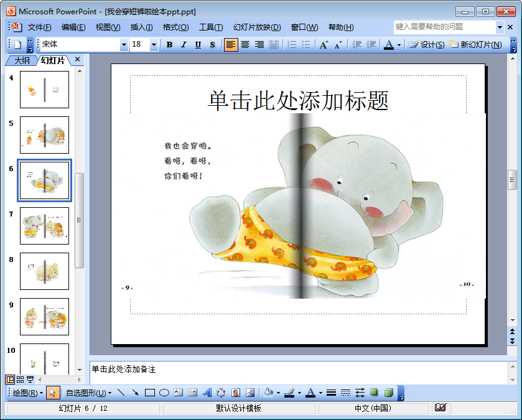
Task: Start slide show from current slide icon
Action: [x=30, y=380]
